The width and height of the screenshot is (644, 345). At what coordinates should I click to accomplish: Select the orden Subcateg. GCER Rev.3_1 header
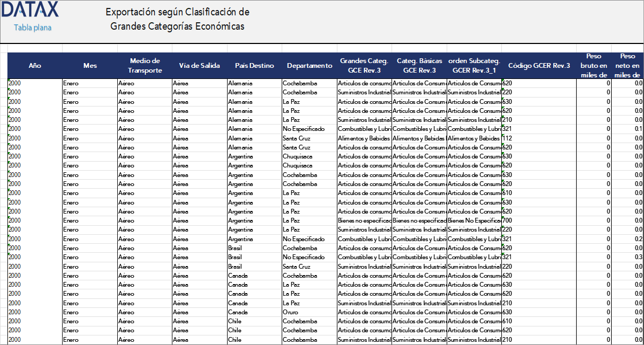(474, 66)
